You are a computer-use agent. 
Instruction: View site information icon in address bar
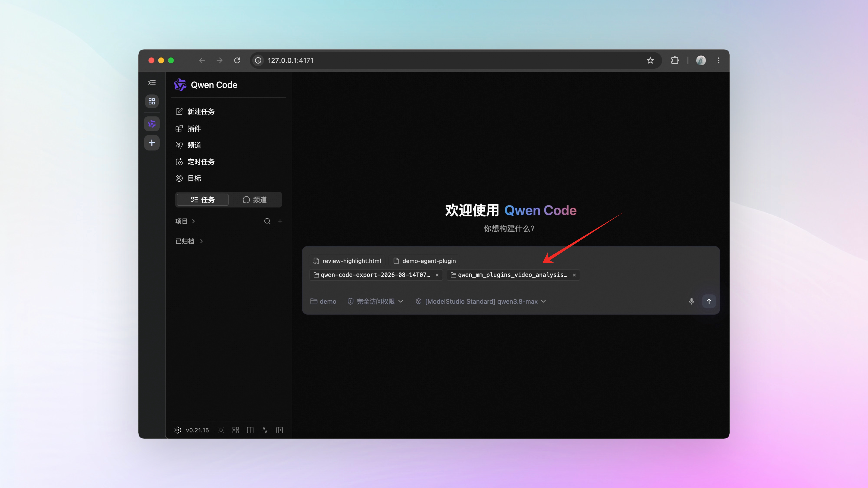(258, 60)
